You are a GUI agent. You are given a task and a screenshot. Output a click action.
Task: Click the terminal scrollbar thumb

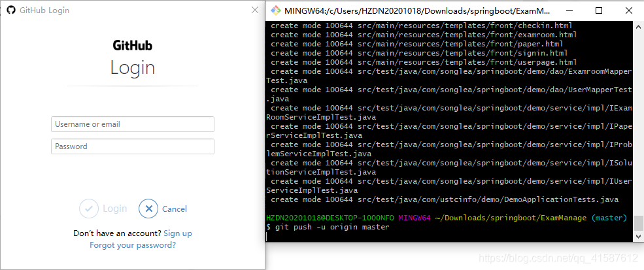(639, 223)
